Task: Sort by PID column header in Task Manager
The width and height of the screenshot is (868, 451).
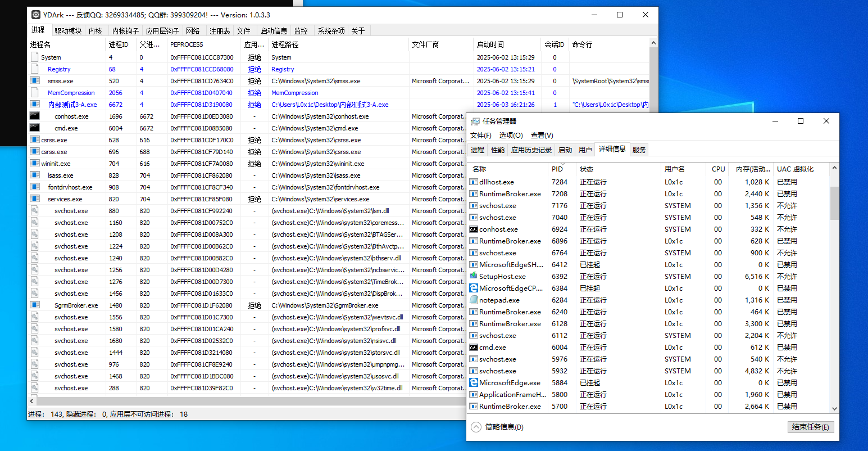Action: tap(562, 169)
